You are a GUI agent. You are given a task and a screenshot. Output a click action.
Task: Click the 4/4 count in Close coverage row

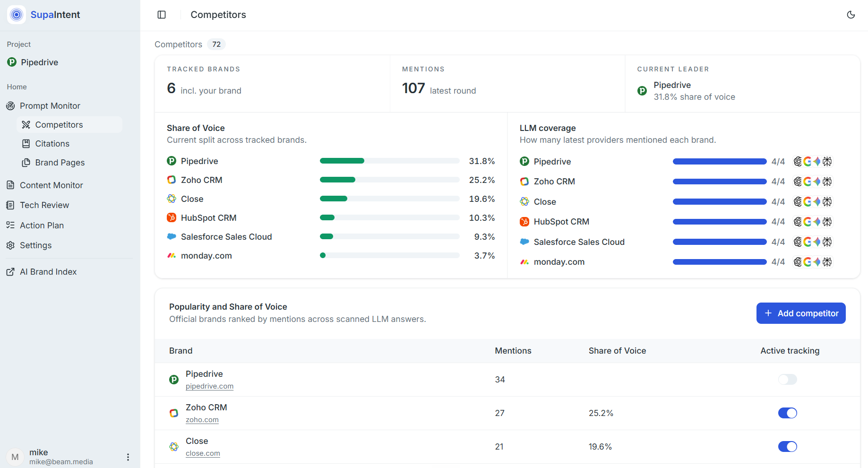coord(778,202)
